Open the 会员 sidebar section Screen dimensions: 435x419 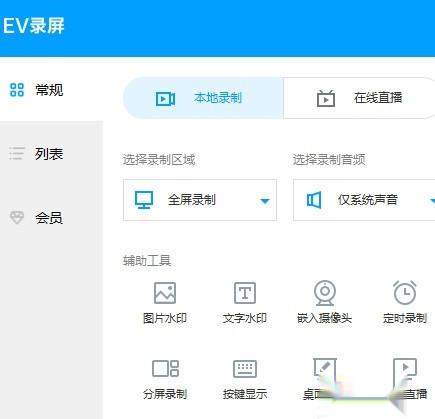click(x=37, y=218)
